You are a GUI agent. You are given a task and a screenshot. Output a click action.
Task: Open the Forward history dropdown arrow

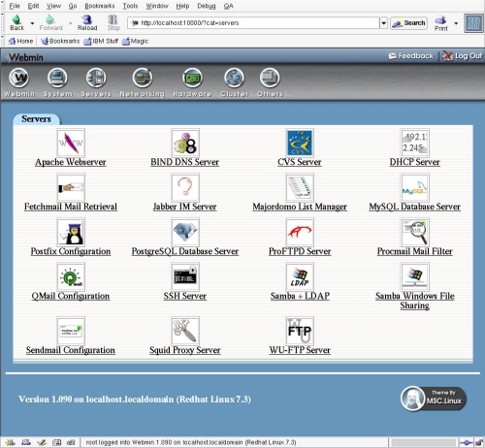pos(70,23)
